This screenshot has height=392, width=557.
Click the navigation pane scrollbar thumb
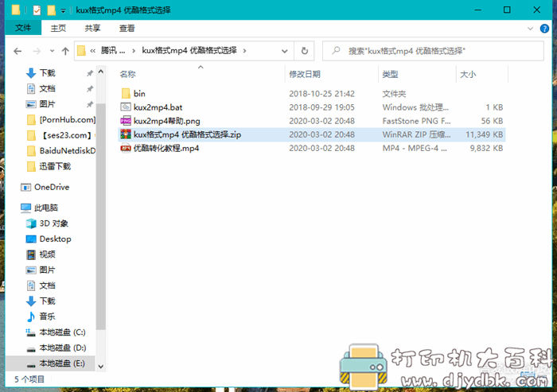point(101,216)
